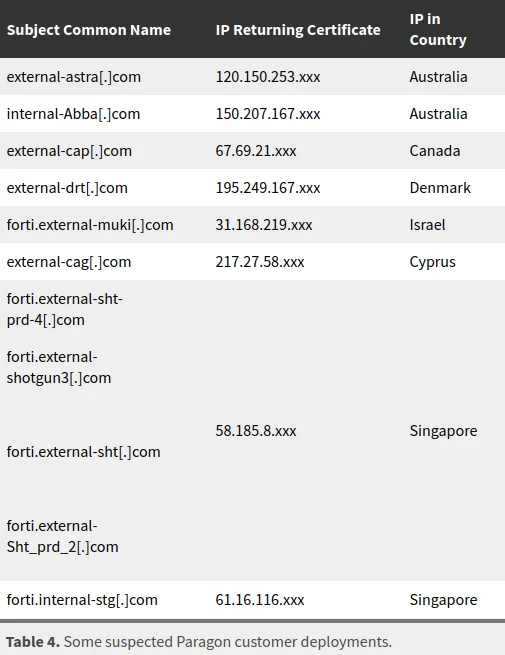Click IP address 58.185.8.xxx
This screenshot has width=505, height=655.
(256, 431)
